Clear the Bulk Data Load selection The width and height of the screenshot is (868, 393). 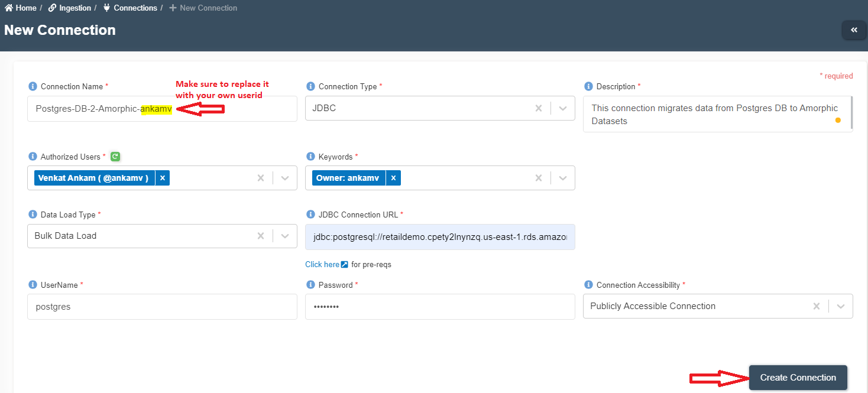coord(261,236)
